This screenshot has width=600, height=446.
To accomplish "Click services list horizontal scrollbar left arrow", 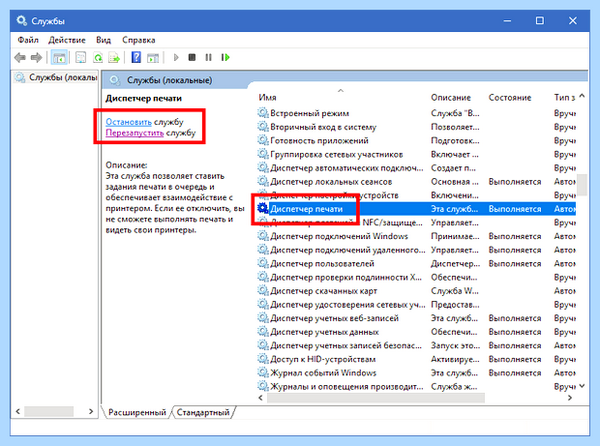I will pyautogui.click(x=261, y=398).
